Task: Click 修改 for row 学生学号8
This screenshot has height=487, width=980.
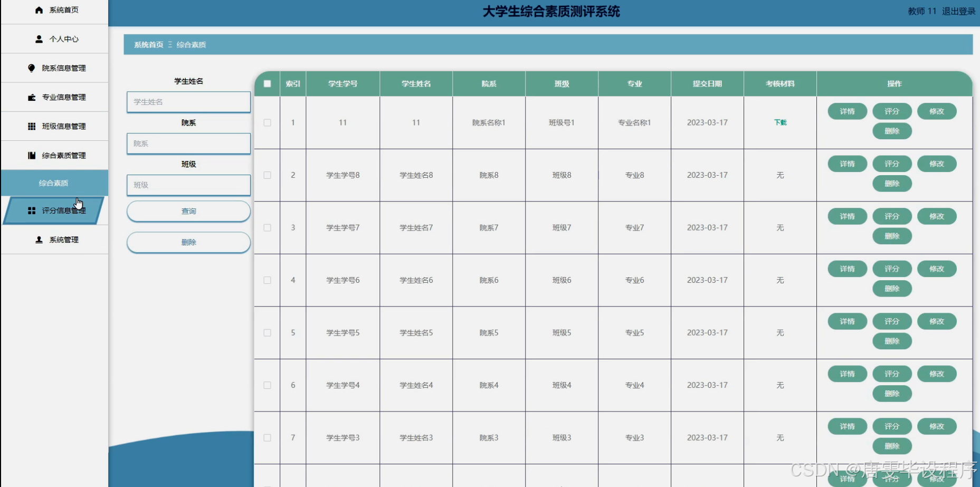Action: pyautogui.click(x=937, y=164)
